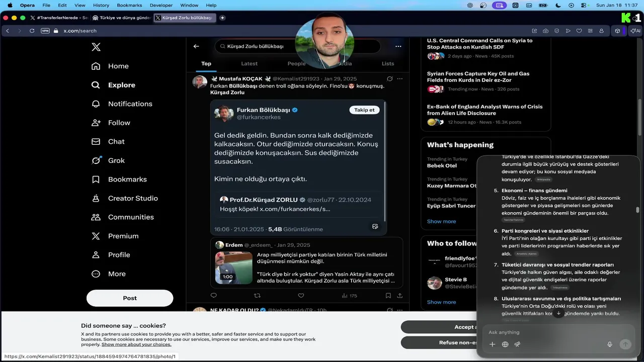644x362 pixels.
Task: Bookmark the Mustafa KOÇAK post
Action: point(388,296)
